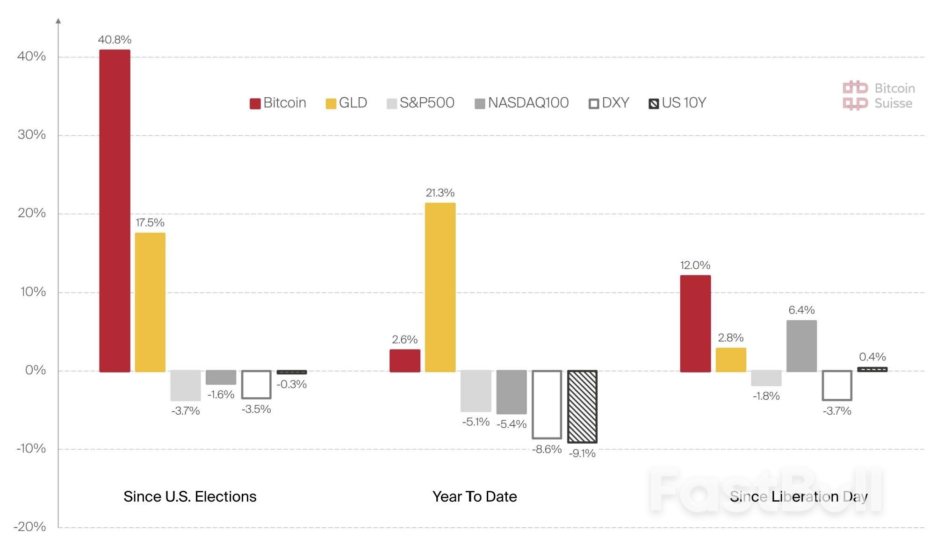Click the hatched -9.1% US 10Y bar
Viewport: 937px width, 560px height.
point(582,406)
